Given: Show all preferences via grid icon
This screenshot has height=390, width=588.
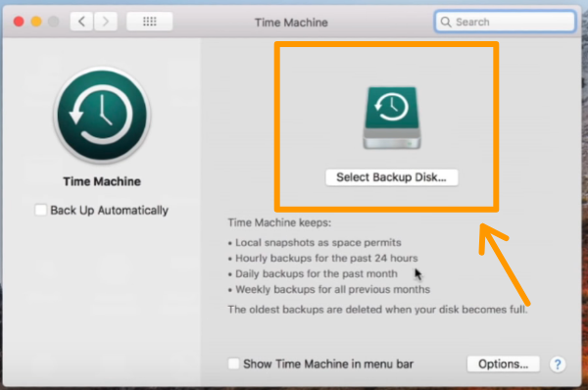Looking at the screenshot, I should (150, 22).
